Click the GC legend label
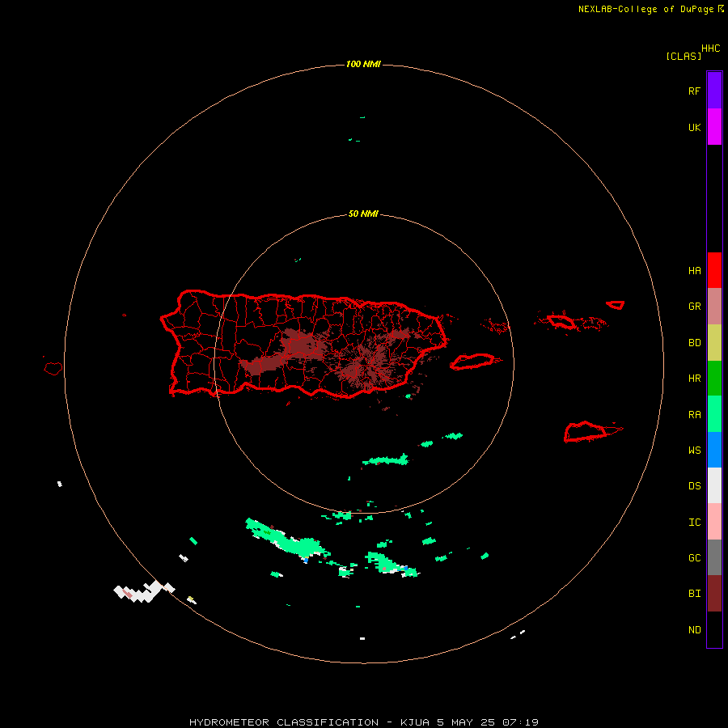 click(x=694, y=558)
